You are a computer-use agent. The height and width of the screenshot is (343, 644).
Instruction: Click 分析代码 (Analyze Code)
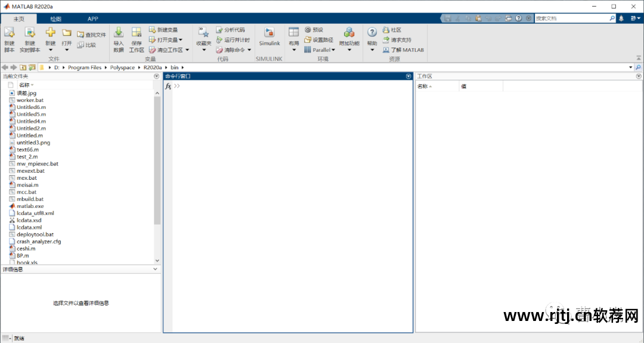click(x=230, y=30)
